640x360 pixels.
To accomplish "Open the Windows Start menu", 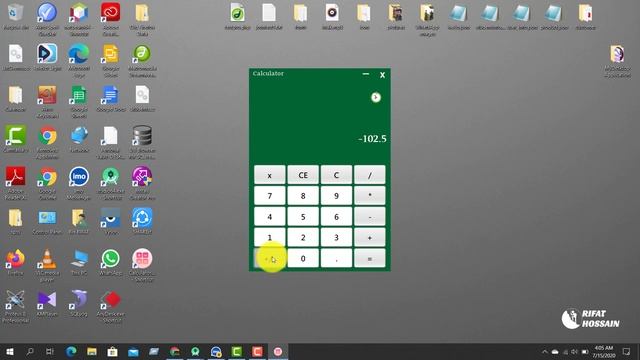I will 10,351.
